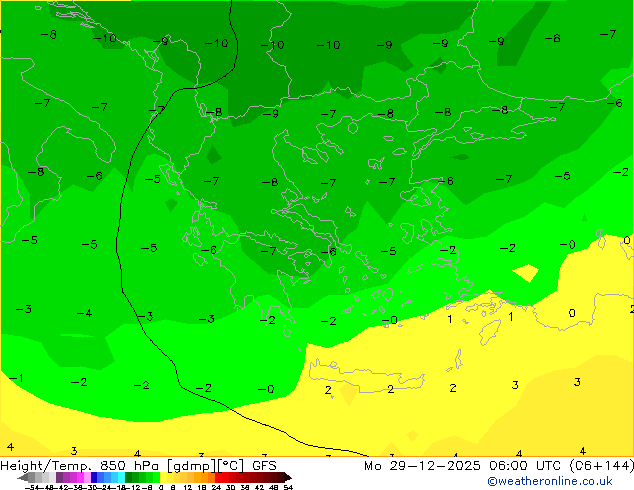634x490 pixels.
Task: Click the yellow legend swatch above 0
Action: tap(164, 478)
